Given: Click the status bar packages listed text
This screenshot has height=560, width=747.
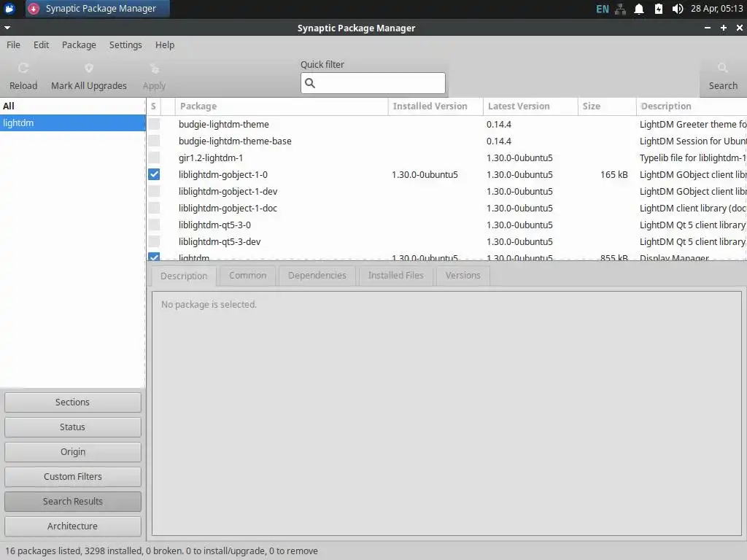Looking at the screenshot, I should [161, 551].
